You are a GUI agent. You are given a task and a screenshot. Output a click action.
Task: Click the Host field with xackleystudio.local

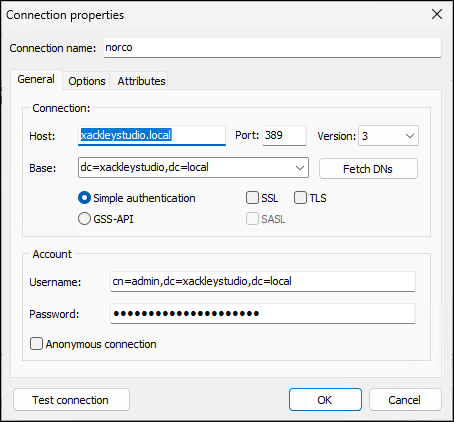pyautogui.click(x=152, y=135)
